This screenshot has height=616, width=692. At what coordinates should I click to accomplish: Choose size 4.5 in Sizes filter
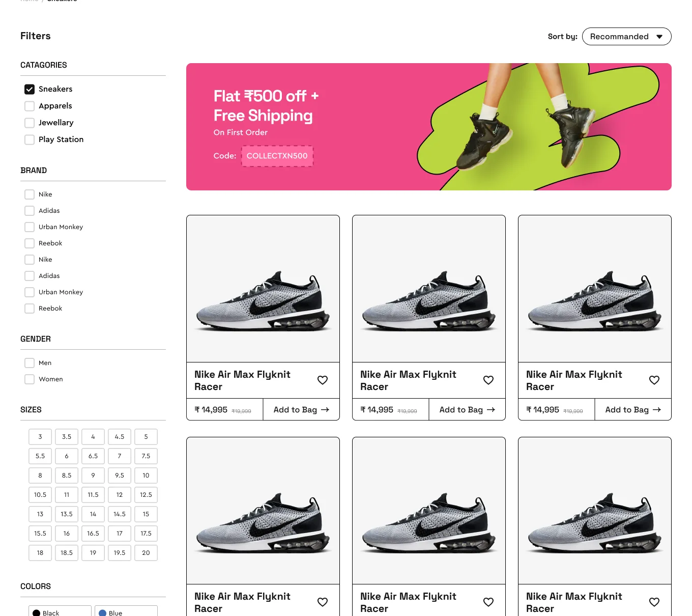pos(120,437)
